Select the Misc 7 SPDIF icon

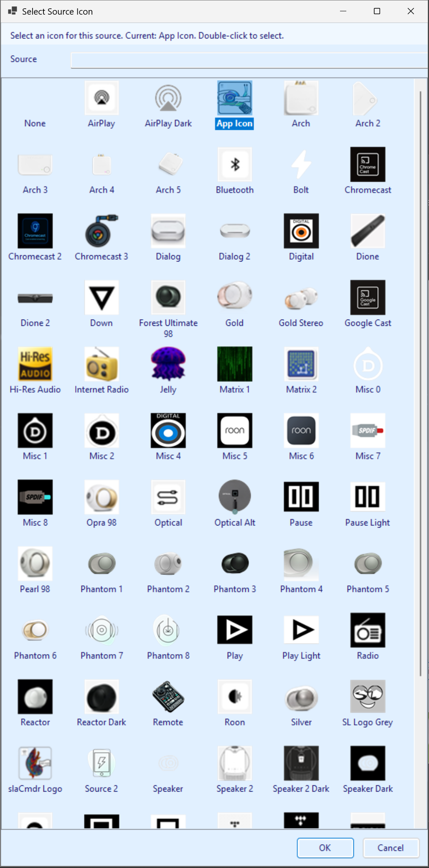(368, 430)
